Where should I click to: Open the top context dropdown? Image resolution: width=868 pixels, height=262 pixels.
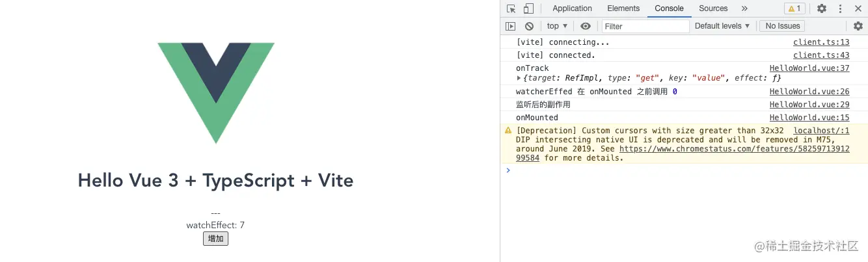tap(557, 26)
